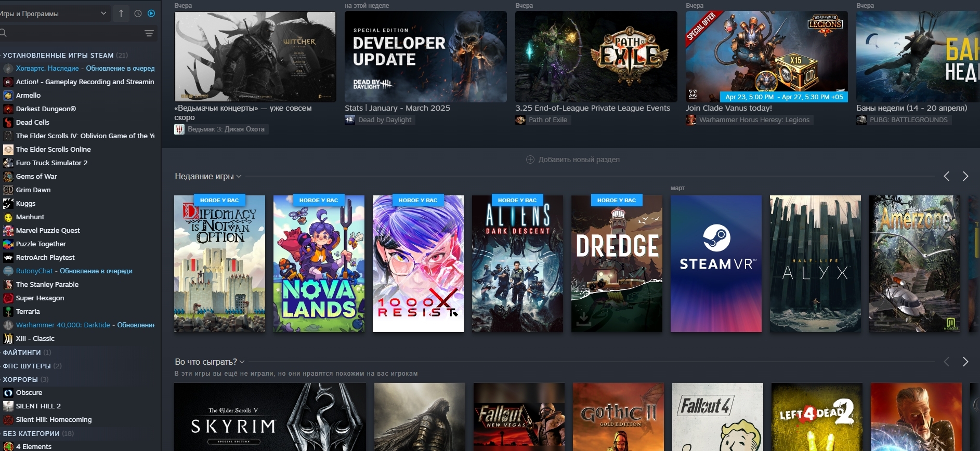This screenshot has height=451, width=980.
Task: Click Warhammer Horus Heresy: Legions tag
Action: pos(749,120)
